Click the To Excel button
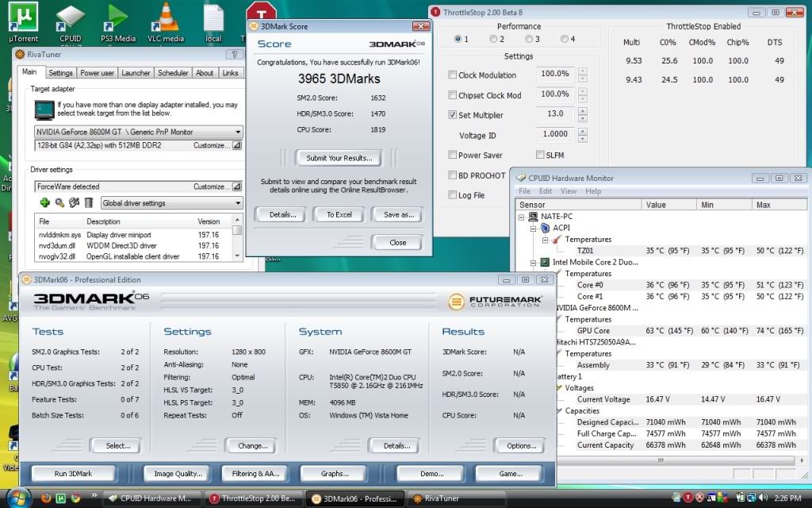 (339, 214)
